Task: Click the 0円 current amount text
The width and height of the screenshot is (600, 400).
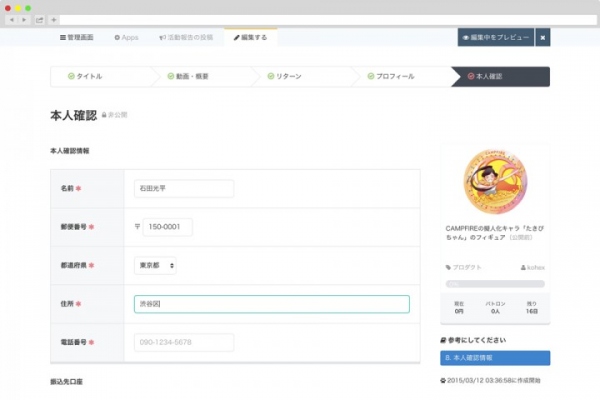Action: [459, 312]
